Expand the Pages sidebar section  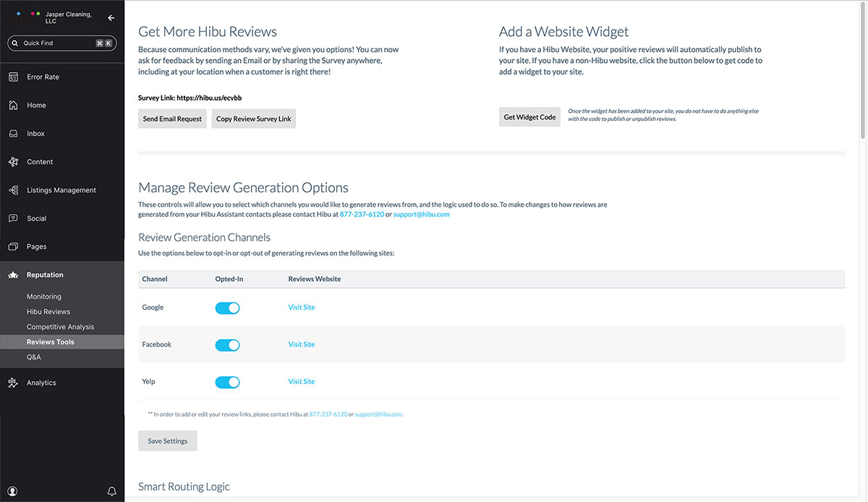click(36, 247)
